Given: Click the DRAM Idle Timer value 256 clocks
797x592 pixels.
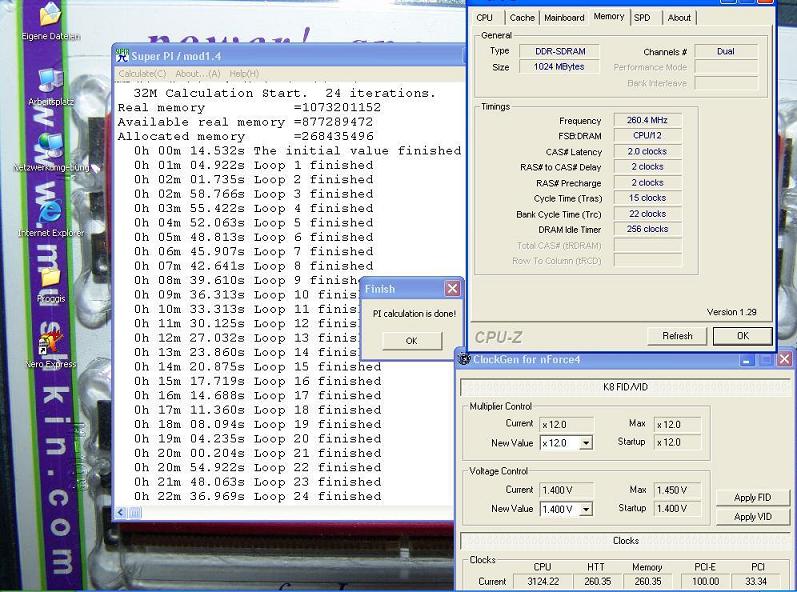Looking at the screenshot, I should click(647, 229).
